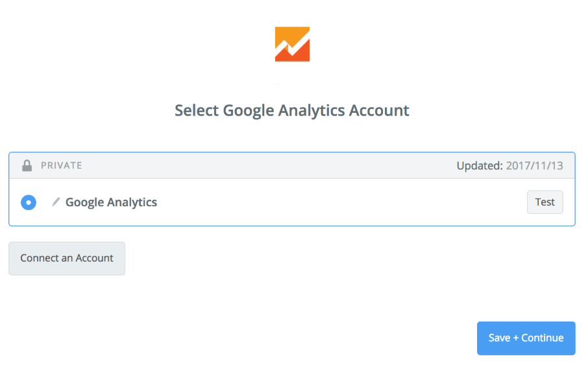The width and height of the screenshot is (588, 378).
Task: Click the PRIVATE label text
Action: [x=62, y=165]
